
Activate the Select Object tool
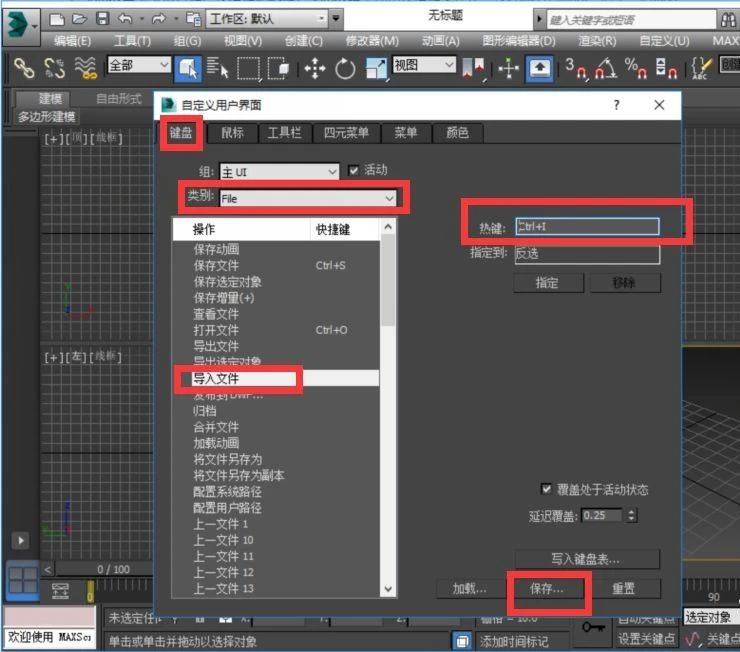188,68
